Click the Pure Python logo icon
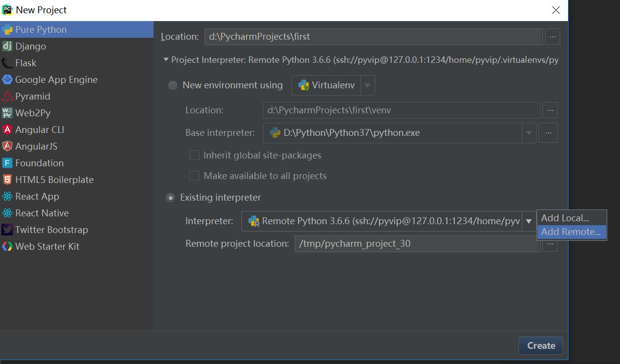Image resolution: width=620 pixels, height=364 pixels. 7,29
